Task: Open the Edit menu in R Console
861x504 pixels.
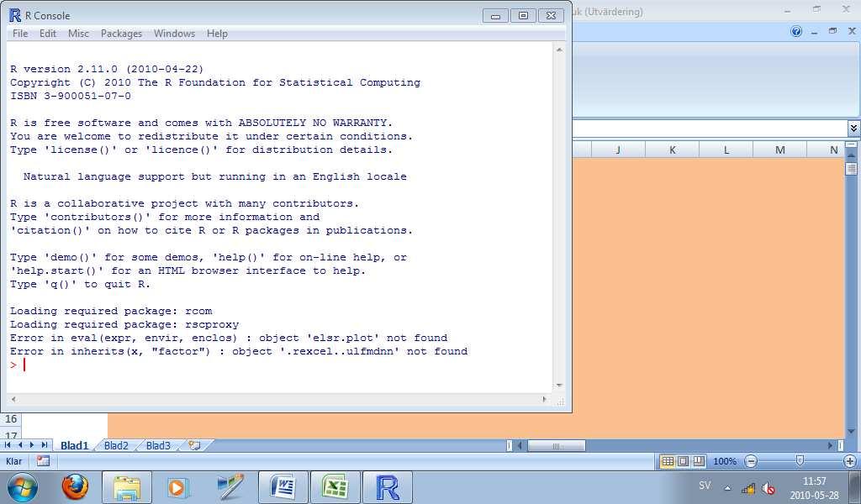Action: [x=48, y=34]
